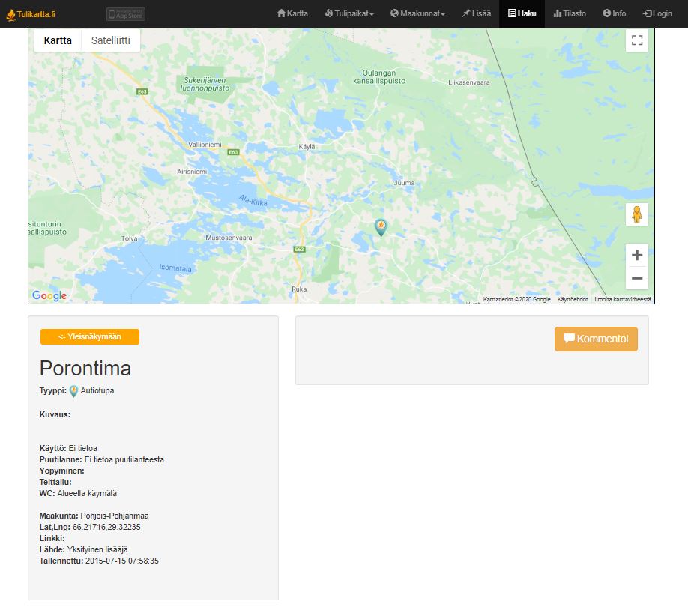
Task: Select the Kartta map type
Action: (x=58, y=40)
